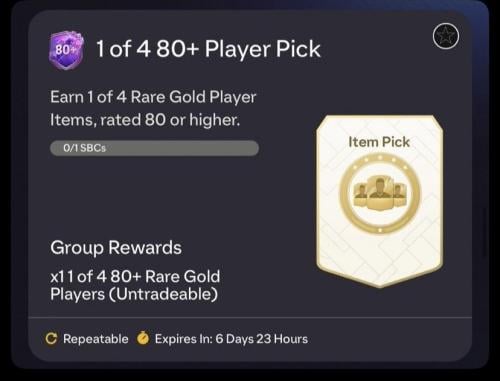This screenshot has height=381, width=500.
Task: Click the pointed bottom tip of reward card
Action: click(x=380, y=283)
